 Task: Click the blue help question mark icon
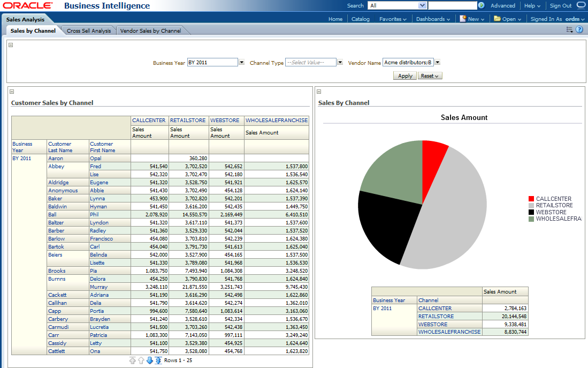pyautogui.click(x=579, y=29)
